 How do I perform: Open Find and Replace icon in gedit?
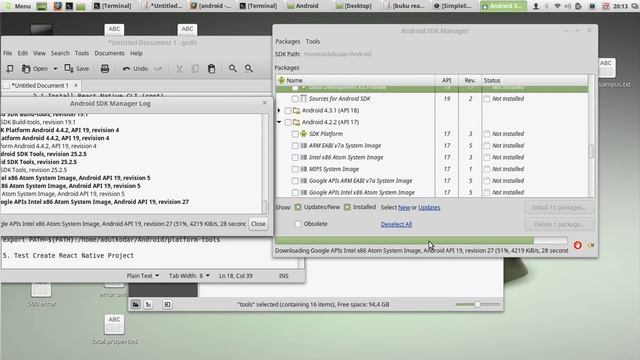pyautogui.click(x=249, y=69)
